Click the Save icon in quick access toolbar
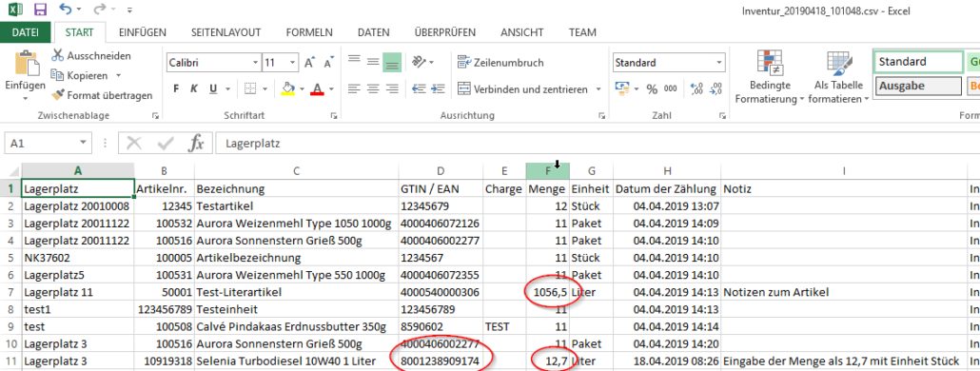980x371 pixels. (41, 10)
